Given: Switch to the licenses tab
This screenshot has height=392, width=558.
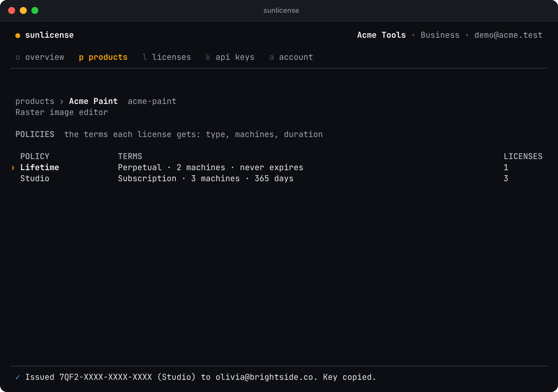Looking at the screenshot, I should click(x=167, y=57).
